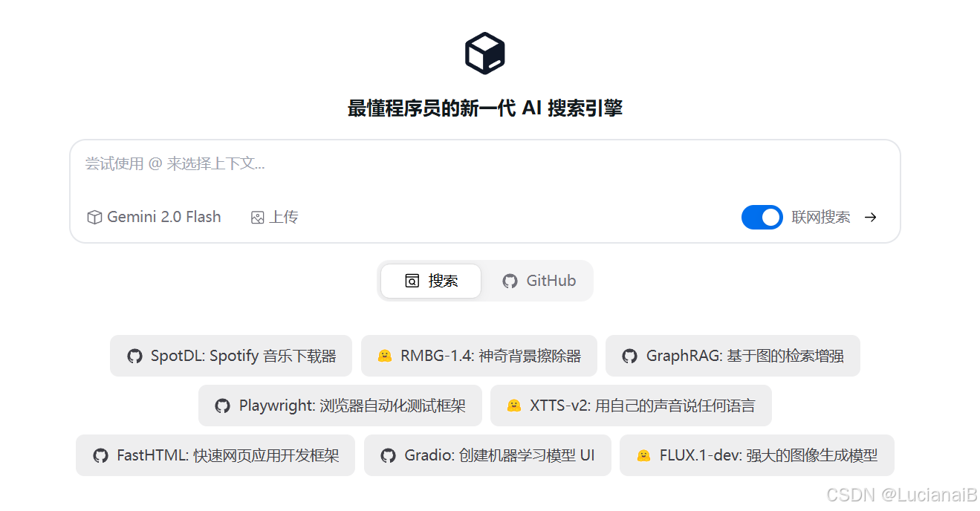The height and width of the screenshot is (511, 980).
Task: Click GitHub icon on SpotDL chip
Action: click(134, 357)
